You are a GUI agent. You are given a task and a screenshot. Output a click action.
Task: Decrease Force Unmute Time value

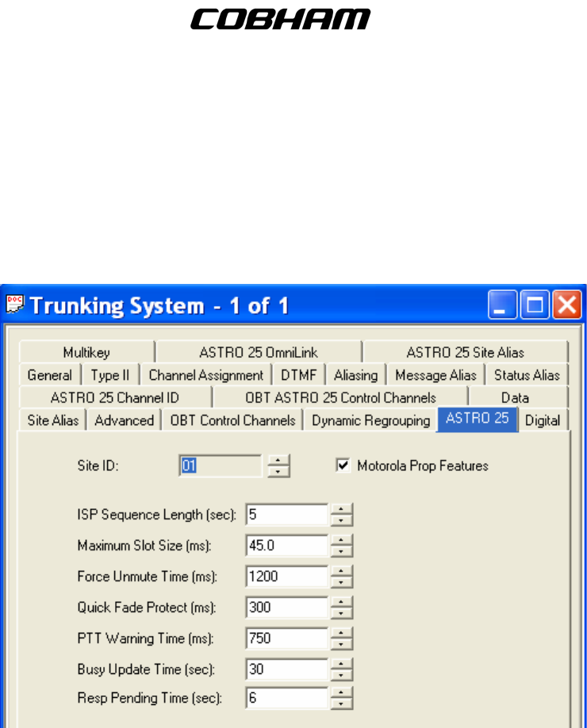click(x=341, y=582)
